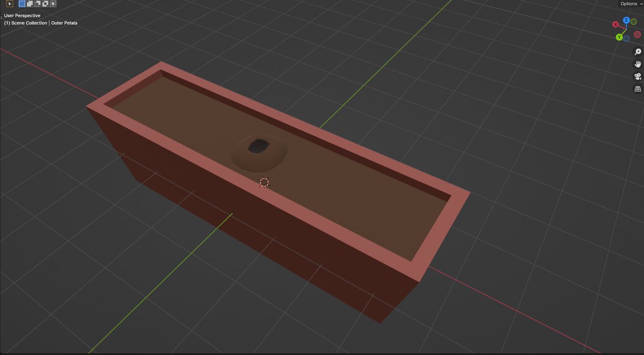Click the negative X axis gizmo circle
The width and height of the screenshot is (644, 355).
637,34
